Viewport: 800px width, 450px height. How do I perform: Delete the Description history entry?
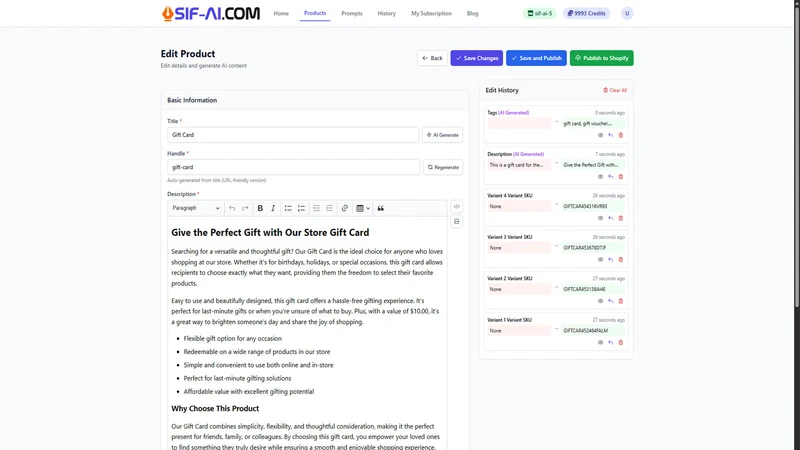point(621,177)
